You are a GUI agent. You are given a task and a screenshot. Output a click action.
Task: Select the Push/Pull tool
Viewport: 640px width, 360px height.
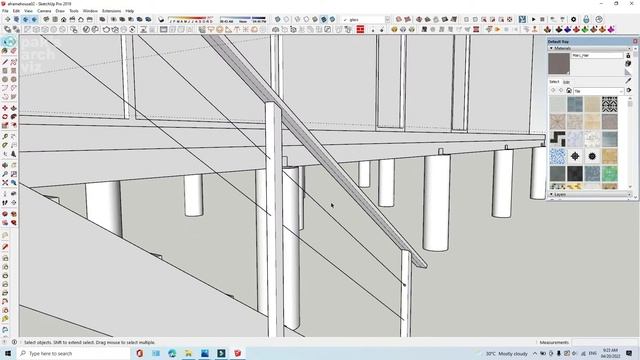[x=13, y=108]
